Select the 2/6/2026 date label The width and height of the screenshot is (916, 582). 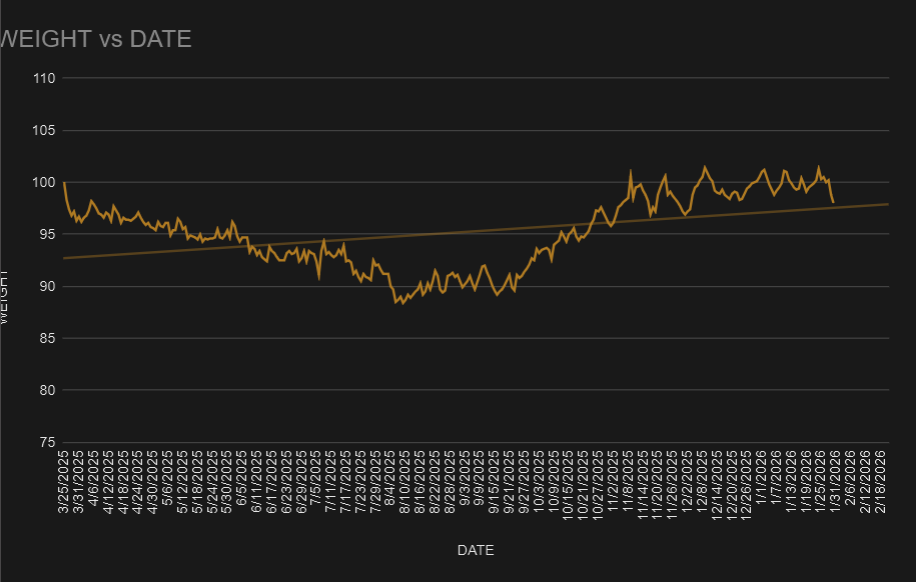[x=851, y=479]
